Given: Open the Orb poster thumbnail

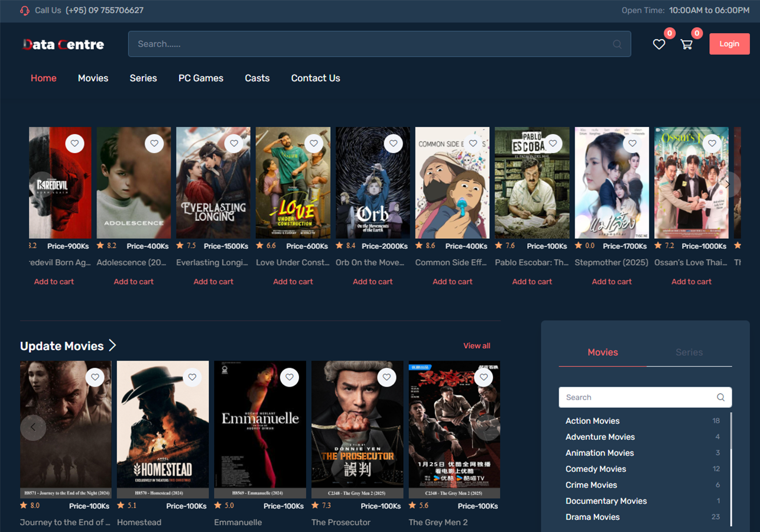Looking at the screenshot, I should click(x=373, y=183).
